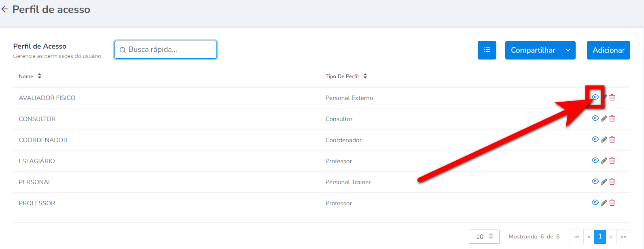This screenshot has height=249, width=644.
Task: Click the back arrow beside Perfil de acesso
Action: click(5, 9)
